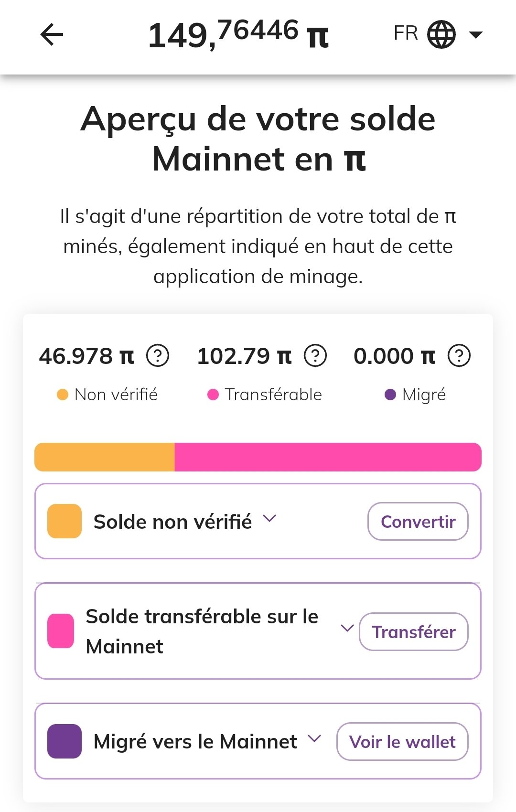Tap the help icon next to 0.000 π
This screenshot has width=516, height=812.
click(459, 356)
